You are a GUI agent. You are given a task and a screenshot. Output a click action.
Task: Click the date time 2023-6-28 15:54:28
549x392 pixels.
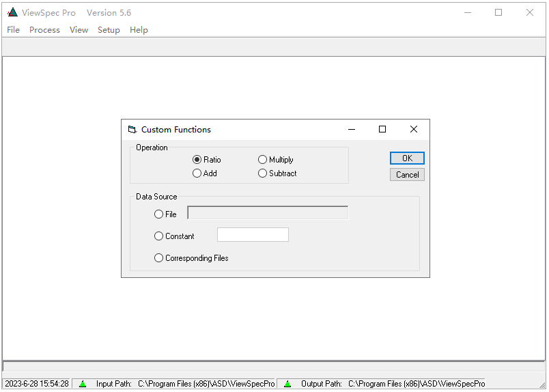coord(37,384)
